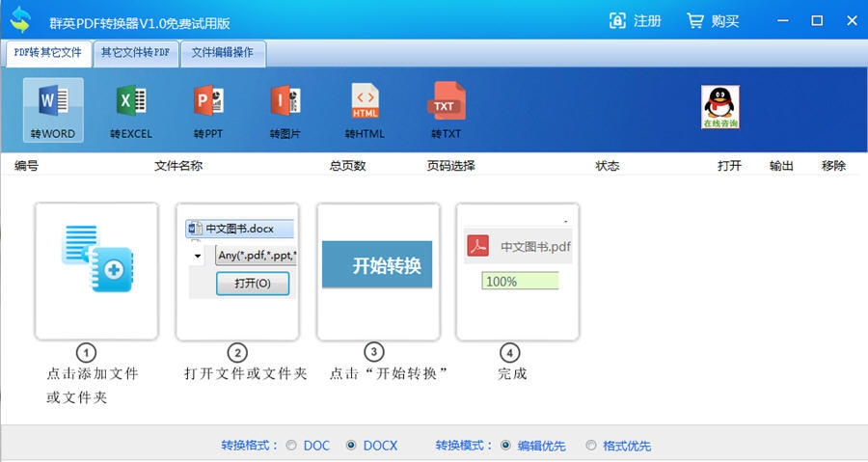
Task: Select DOC output format radio
Action: pos(291,445)
